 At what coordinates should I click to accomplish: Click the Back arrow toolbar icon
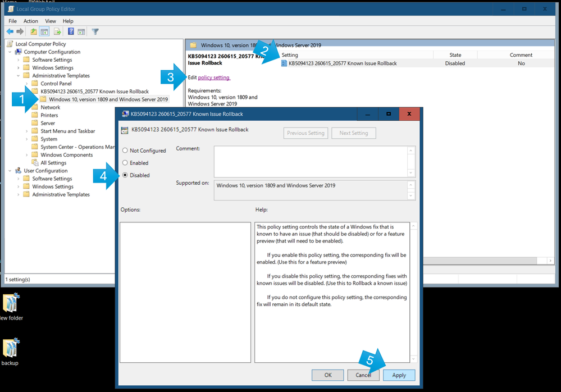tap(10, 31)
